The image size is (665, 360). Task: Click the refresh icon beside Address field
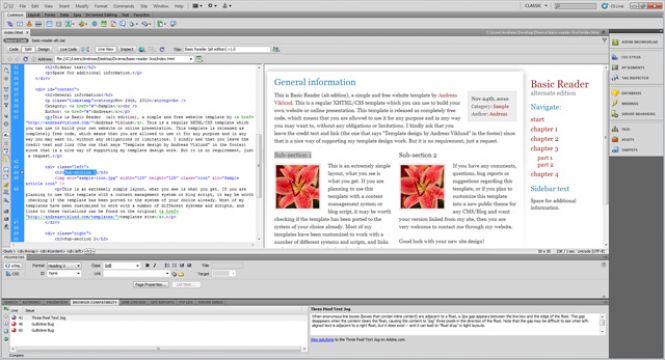tap(25, 59)
